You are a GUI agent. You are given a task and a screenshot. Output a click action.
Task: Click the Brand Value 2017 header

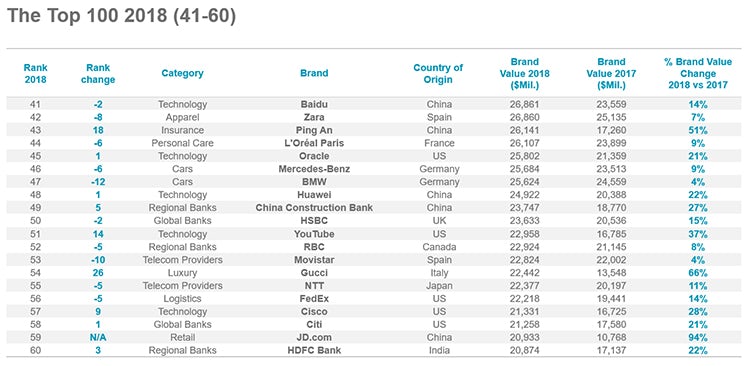coord(611,73)
